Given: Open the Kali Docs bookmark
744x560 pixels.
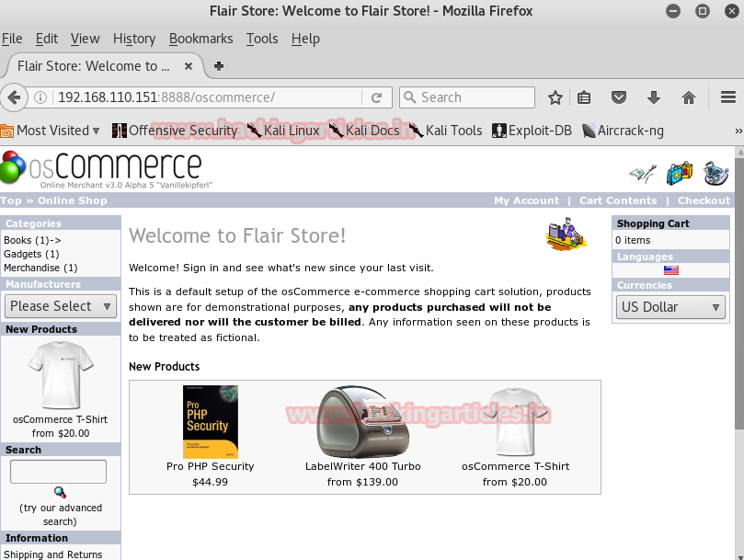Looking at the screenshot, I should [364, 131].
